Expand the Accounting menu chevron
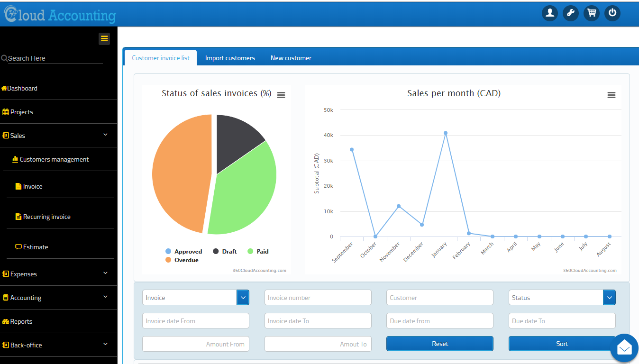 click(105, 297)
